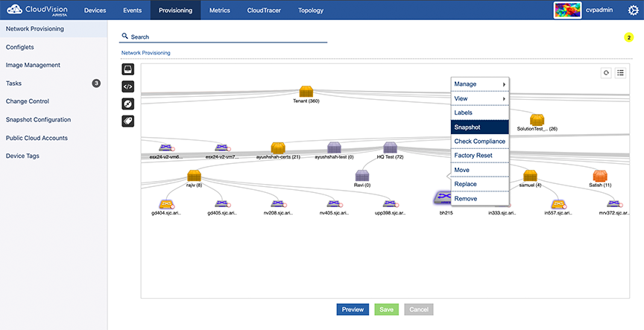Select the SolutionTest container icon
The height and width of the screenshot is (330, 644).
[537, 120]
